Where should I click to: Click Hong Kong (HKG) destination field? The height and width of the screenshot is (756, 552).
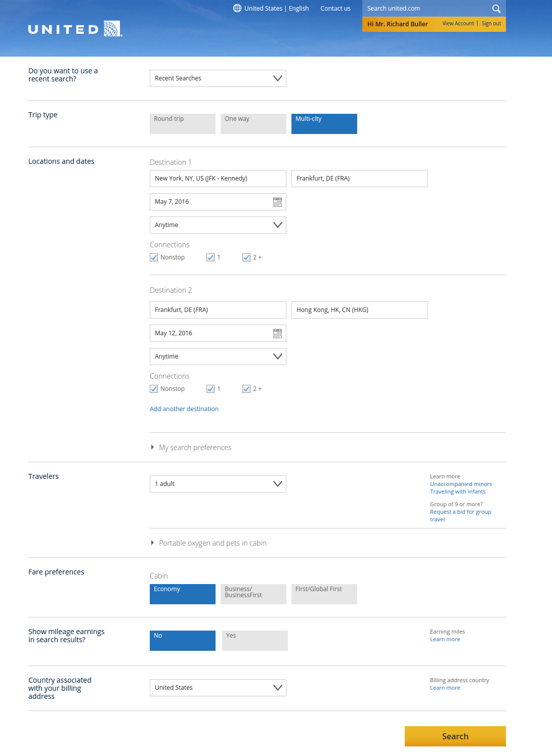pos(360,310)
